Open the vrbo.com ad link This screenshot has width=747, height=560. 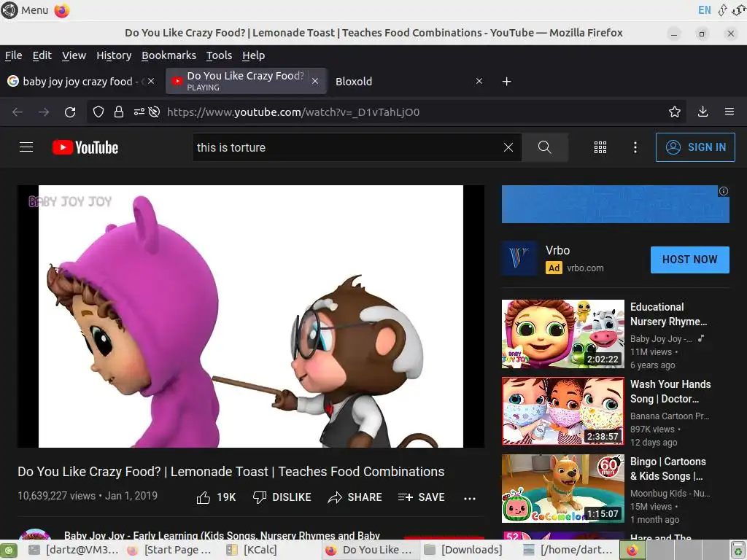click(585, 268)
